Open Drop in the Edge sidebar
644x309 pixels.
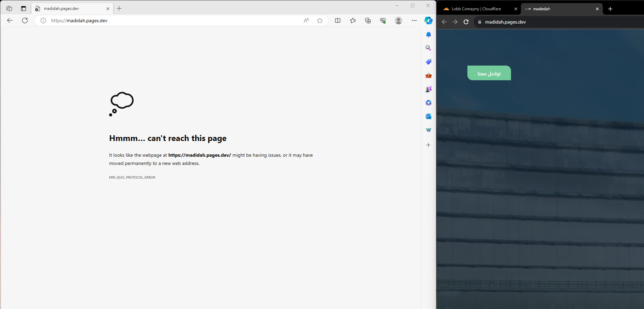point(429,130)
